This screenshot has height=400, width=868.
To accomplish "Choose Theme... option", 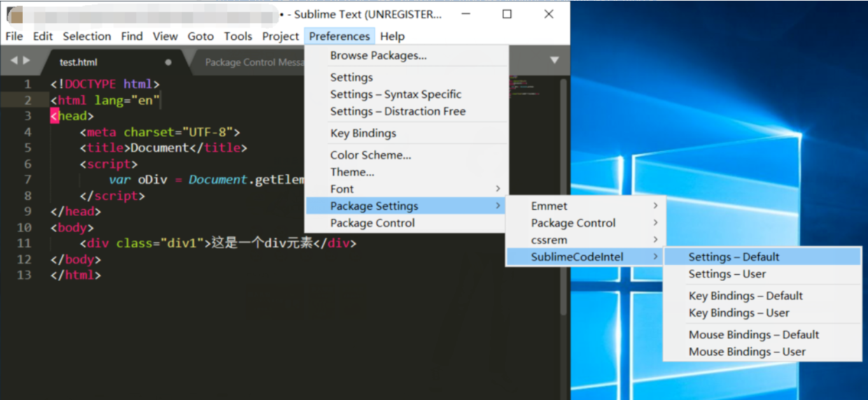I will [x=406, y=172].
